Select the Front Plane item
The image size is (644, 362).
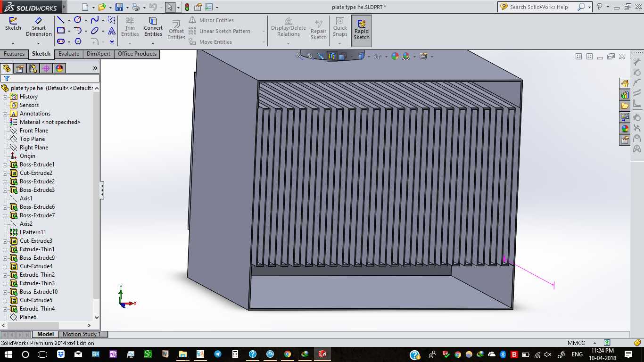[34, 131]
